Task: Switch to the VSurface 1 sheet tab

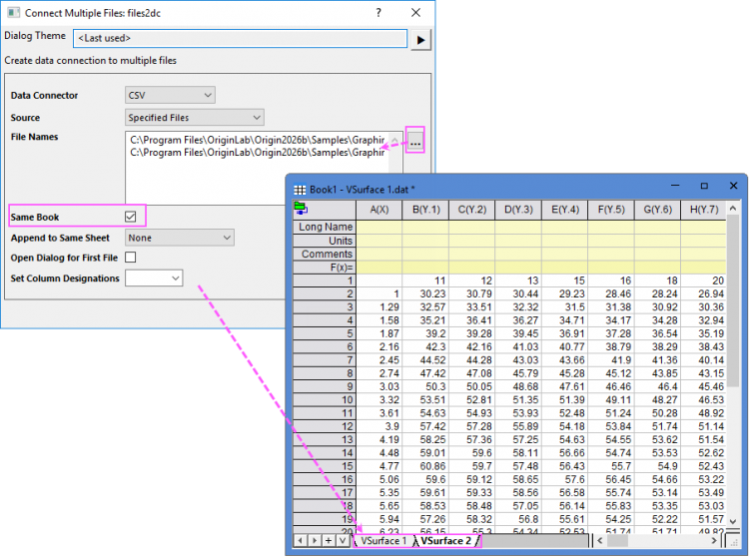Action: [x=383, y=541]
